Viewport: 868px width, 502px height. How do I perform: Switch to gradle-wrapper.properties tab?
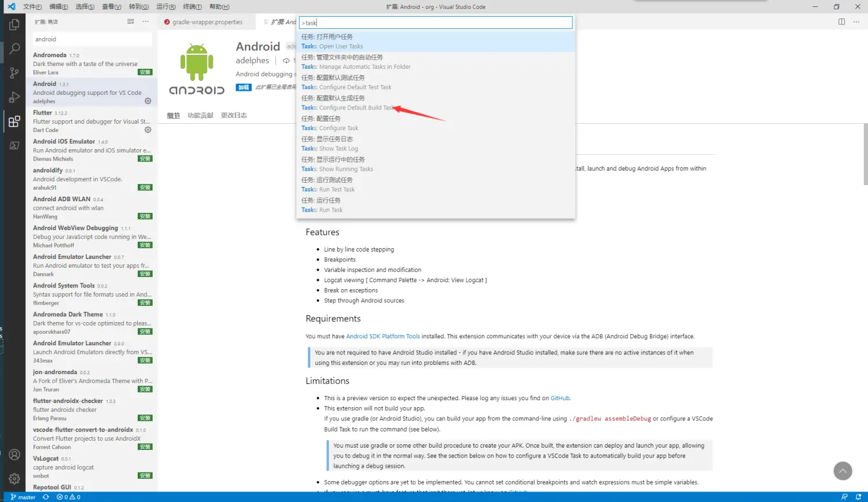pyautogui.click(x=207, y=22)
